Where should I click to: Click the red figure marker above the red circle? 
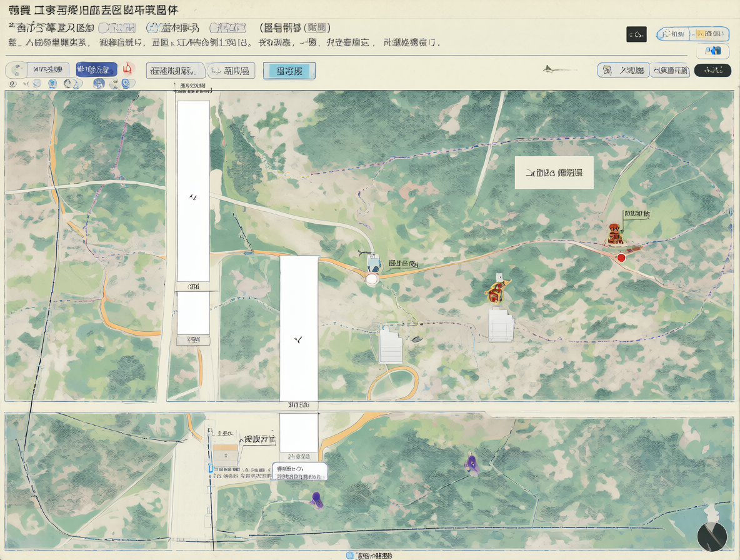614,234
